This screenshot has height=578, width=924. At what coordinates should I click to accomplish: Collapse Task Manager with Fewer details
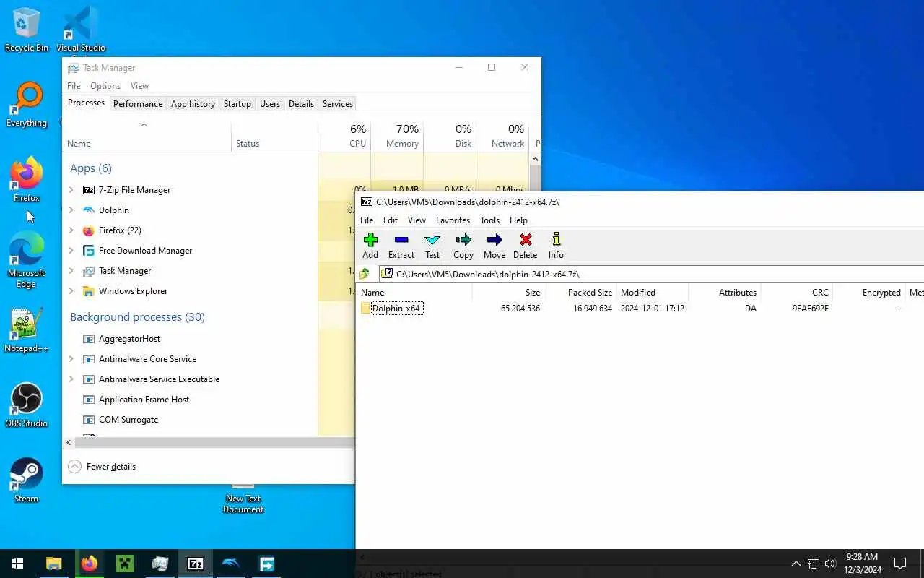point(102,467)
